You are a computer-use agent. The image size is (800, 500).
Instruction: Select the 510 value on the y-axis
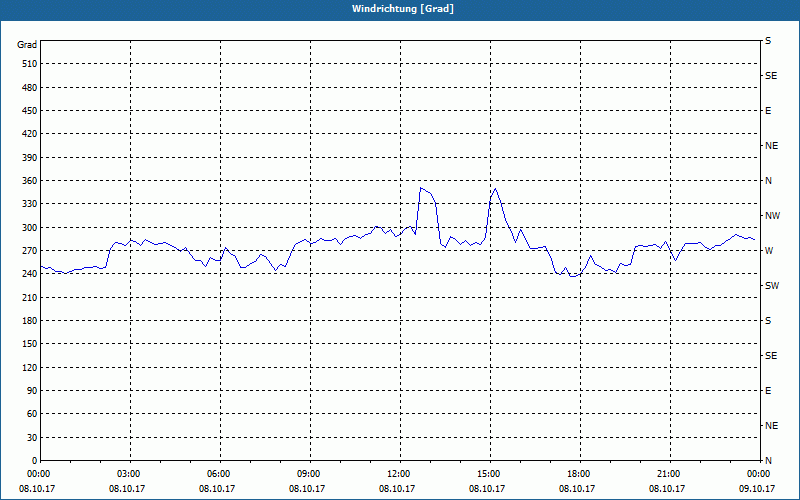(30, 64)
